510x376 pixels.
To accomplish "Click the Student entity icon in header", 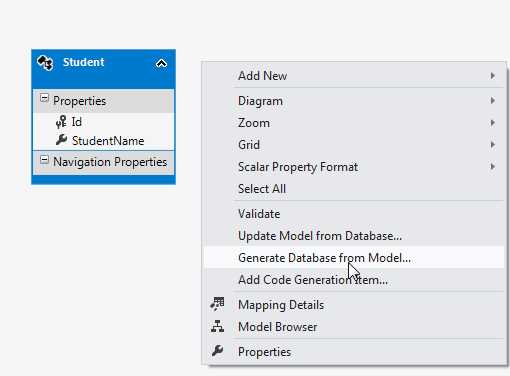I will [x=45, y=63].
